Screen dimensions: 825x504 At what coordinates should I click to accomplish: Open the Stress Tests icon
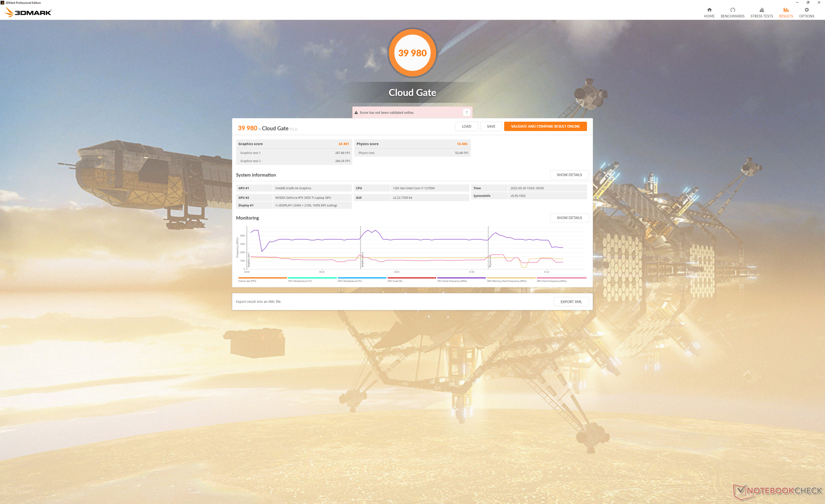click(x=761, y=10)
